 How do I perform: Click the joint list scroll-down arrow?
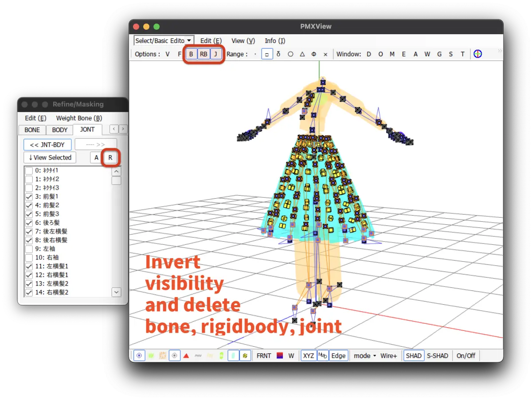coord(116,292)
